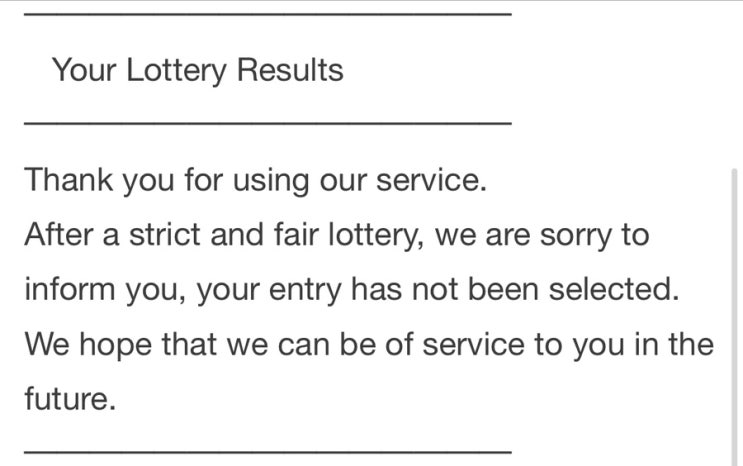Click the "Your Lottery Results" heading
The height and width of the screenshot is (466, 743).
198,71
